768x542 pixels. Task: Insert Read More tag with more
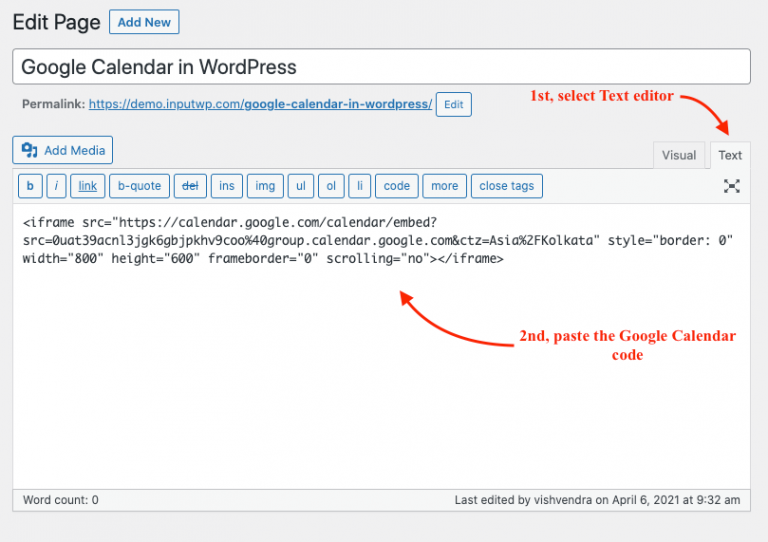tap(445, 186)
